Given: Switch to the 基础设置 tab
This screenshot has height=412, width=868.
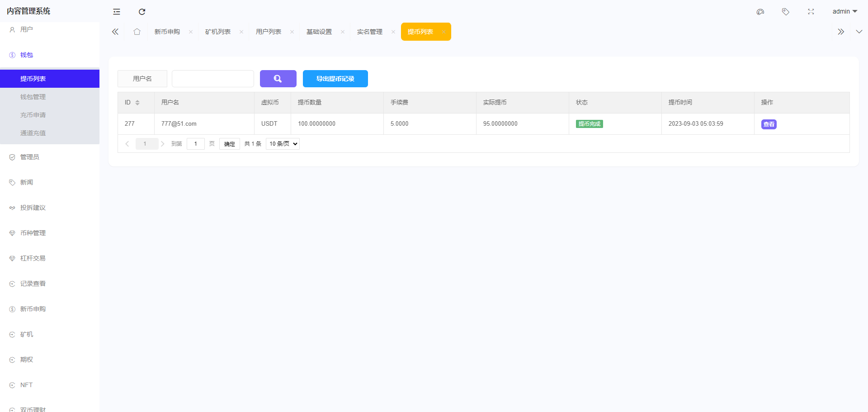Looking at the screenshot, I should pos(319,32).
